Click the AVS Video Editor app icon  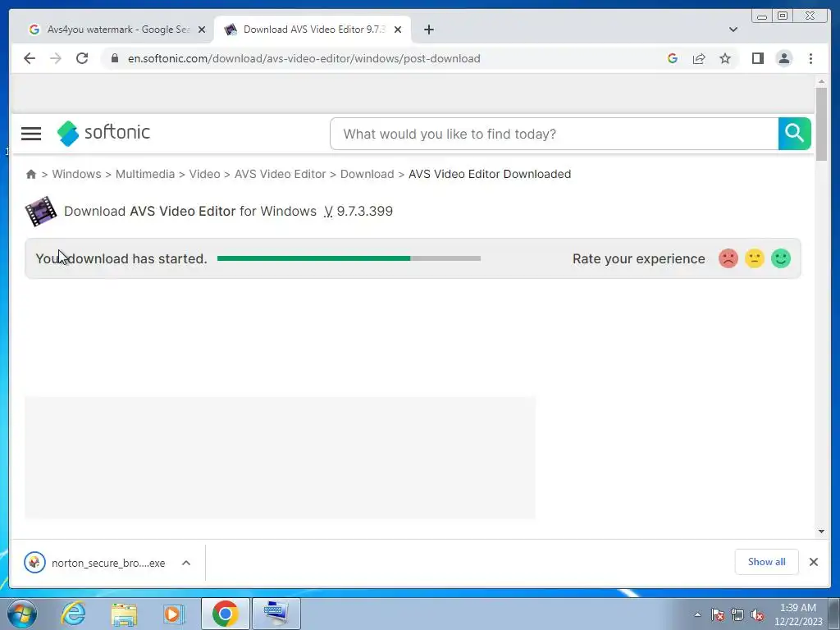point(41,211)
